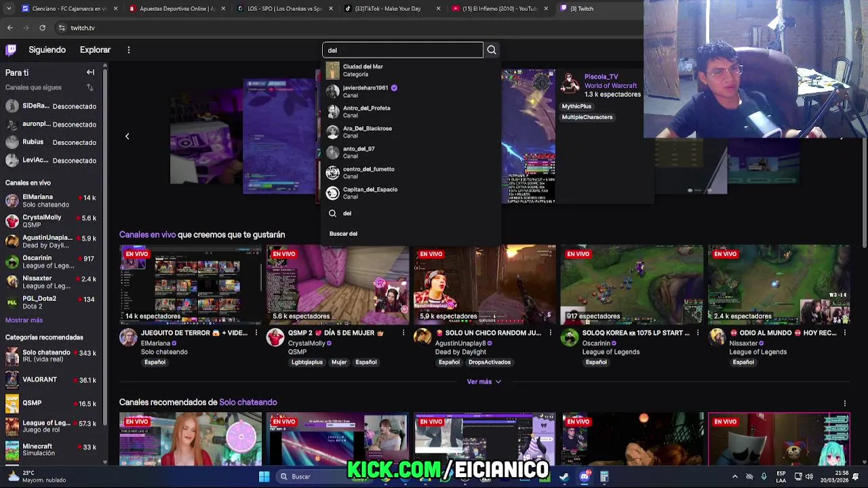Viewport: 868px width, 488px height.
Task: Click Canales en vivo heading link
Action: click(147, 235)
